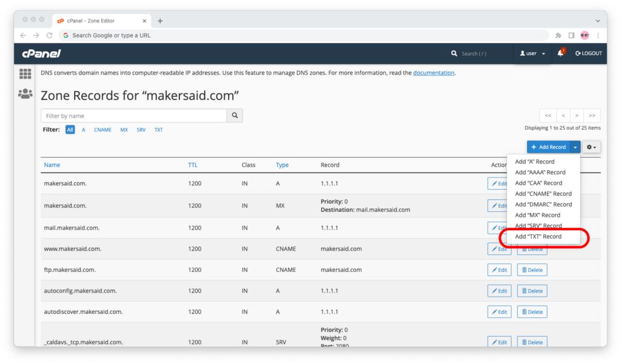Select Add "CAA" Record
Screen dimensions: 621x364
(x=539, y=183)
